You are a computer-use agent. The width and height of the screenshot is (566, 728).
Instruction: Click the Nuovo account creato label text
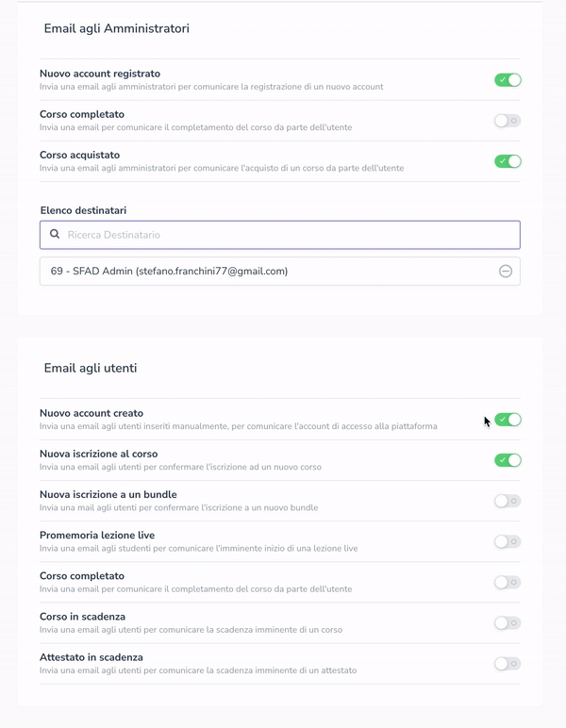92,413
